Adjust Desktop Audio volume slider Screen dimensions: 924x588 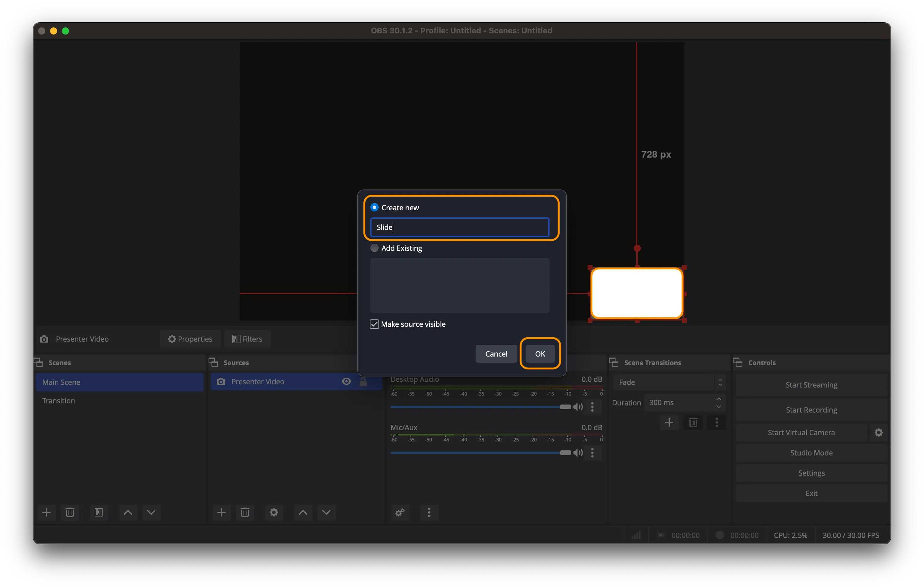[480, 407]
